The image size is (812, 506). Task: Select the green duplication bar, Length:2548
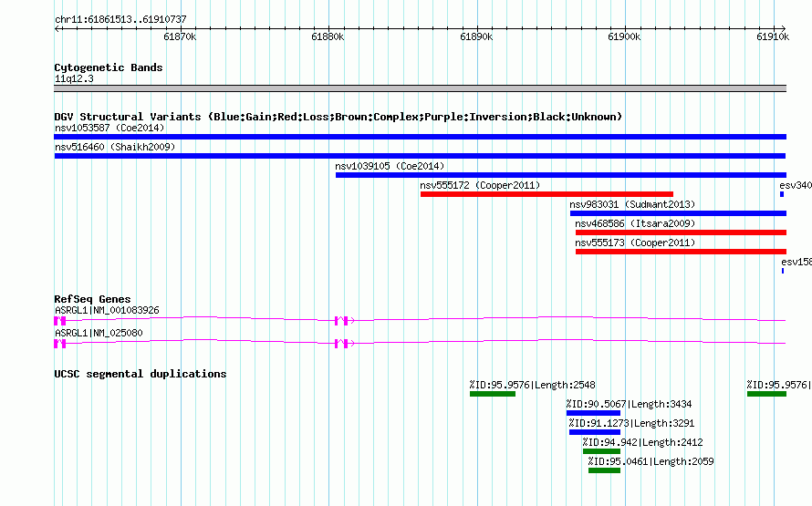493,394
